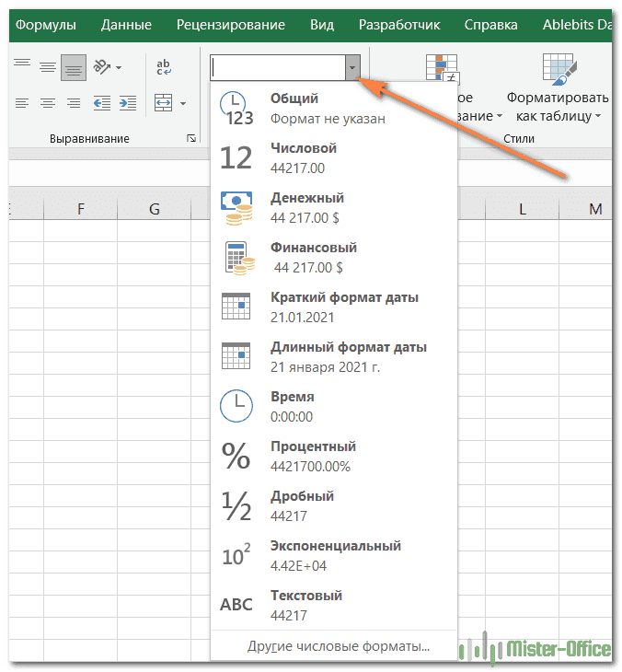Image resolution: width=622 pixels, height=672 pixels.
Task: Toggle horizontal center alignment button
Action: [x=48, y=102]
